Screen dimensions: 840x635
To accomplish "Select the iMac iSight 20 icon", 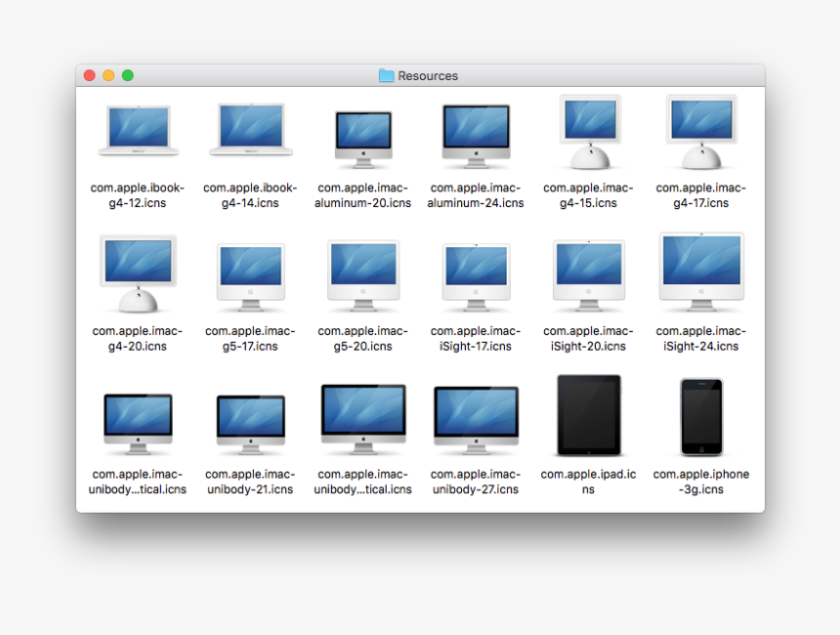I will pos(589,275).
